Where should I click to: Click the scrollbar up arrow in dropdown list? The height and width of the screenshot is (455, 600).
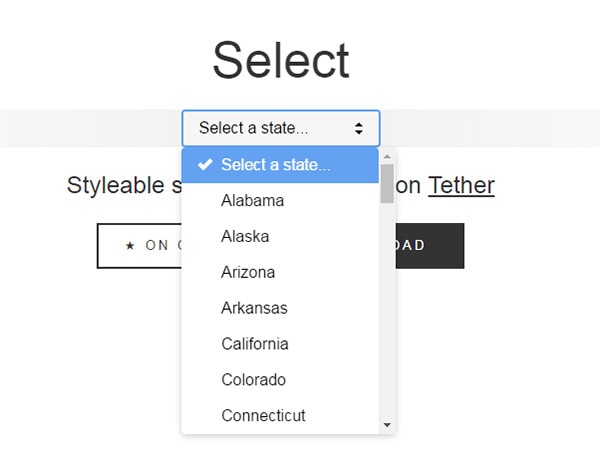(387, 157)
